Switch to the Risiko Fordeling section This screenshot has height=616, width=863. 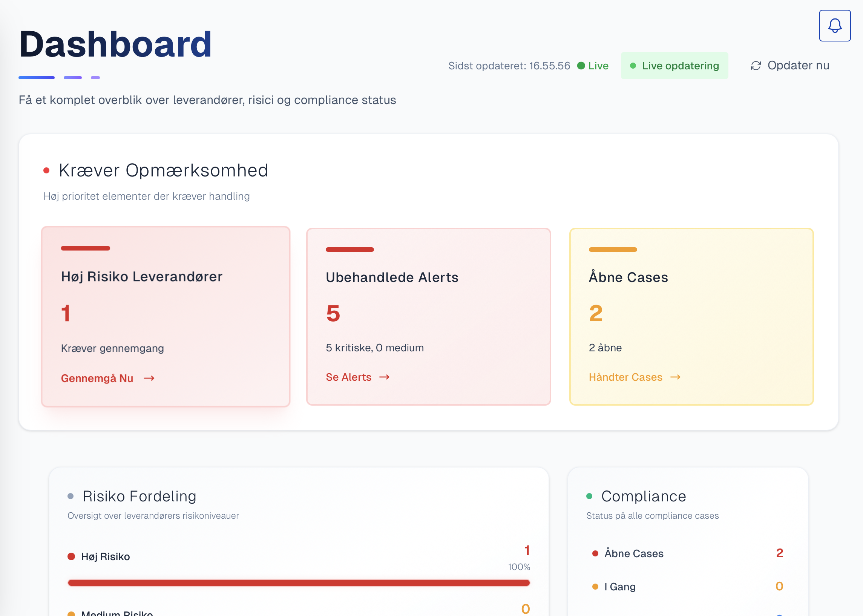(139, 496)
